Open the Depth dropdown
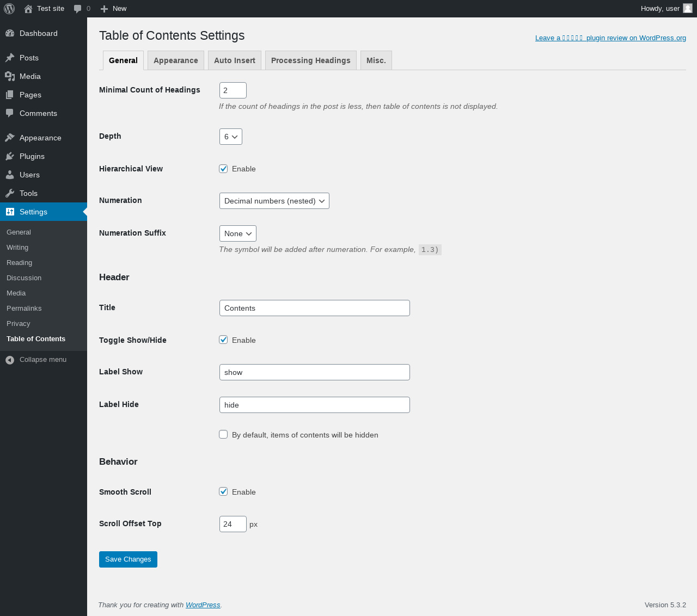 click(231, 137)
